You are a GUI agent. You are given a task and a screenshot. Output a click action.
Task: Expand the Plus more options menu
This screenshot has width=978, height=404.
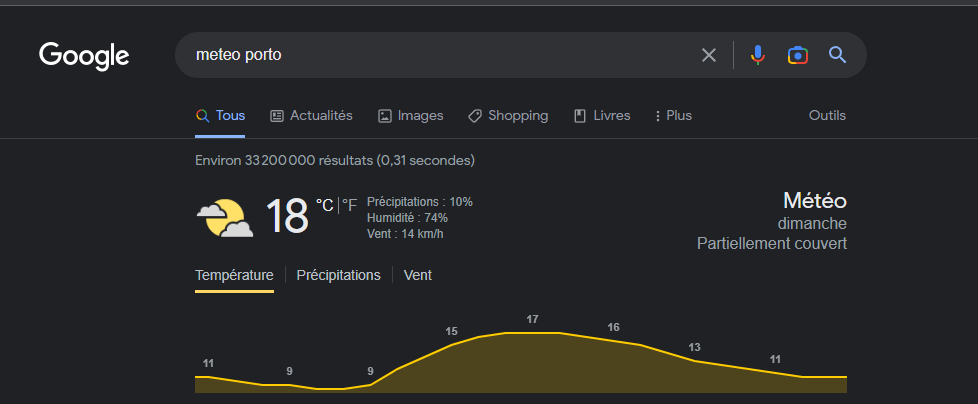(673, 116)
